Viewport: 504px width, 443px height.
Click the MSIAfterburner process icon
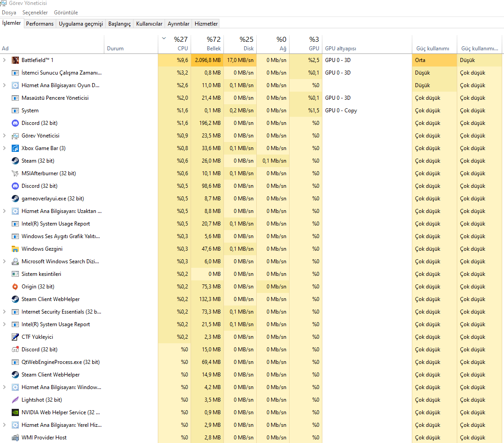point(15,173)
